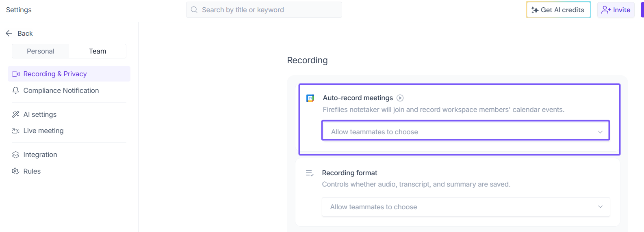
Task: Switch to the Team tab
Action: (x=98, y=51)
